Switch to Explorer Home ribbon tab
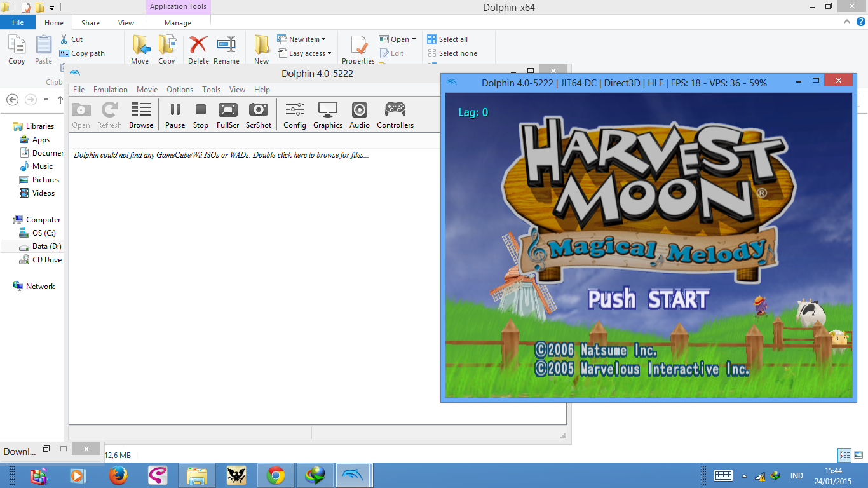The width and height of the screenshot is (868, 488). tap(54, 23)
